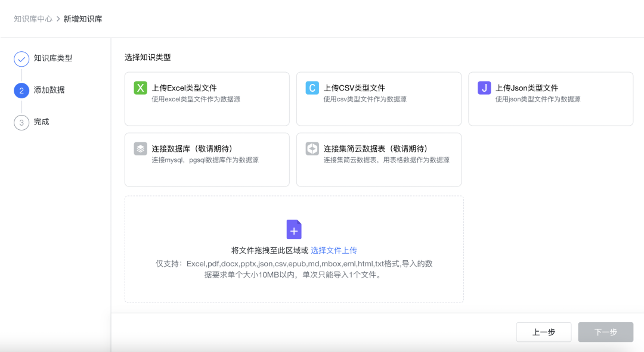Viewport: 644px width, 352px height.
Task: Click the 添加数据 step label
Action: pos(49,90)
